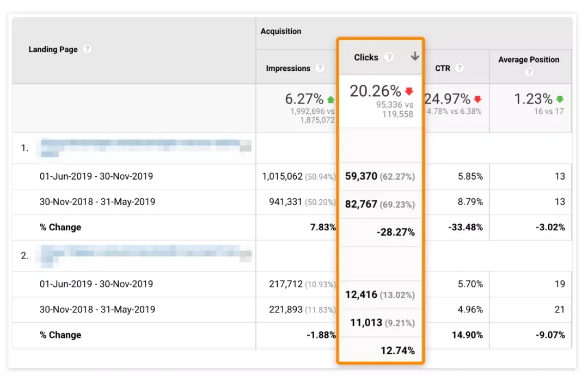588x381 pixels.
Task: Click the green arrow beside 1.23%
Action: click(x=560, y=100)
